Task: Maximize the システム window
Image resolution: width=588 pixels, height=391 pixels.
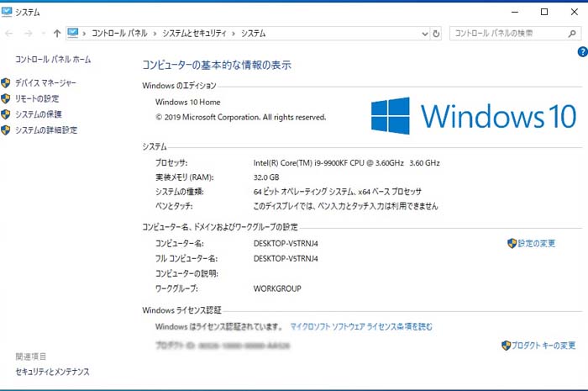Action: point(544,12)
